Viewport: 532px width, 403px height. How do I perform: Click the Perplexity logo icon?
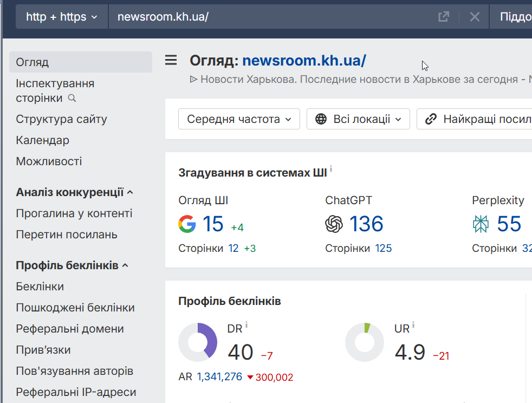(x=481, y=224)
